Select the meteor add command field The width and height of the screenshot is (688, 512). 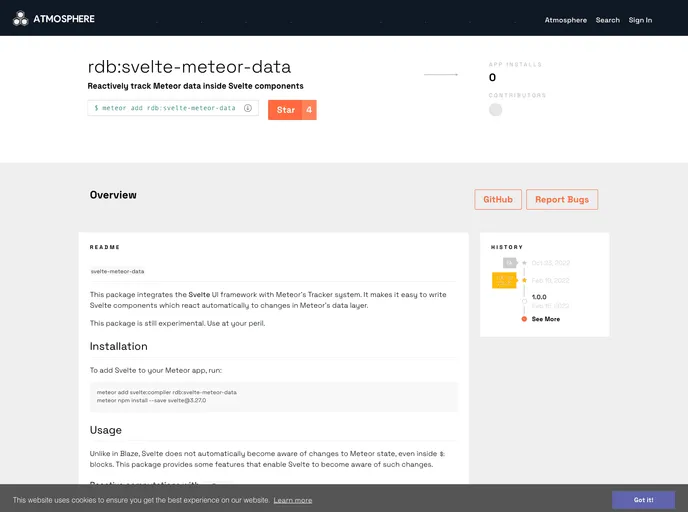point(173,108)
